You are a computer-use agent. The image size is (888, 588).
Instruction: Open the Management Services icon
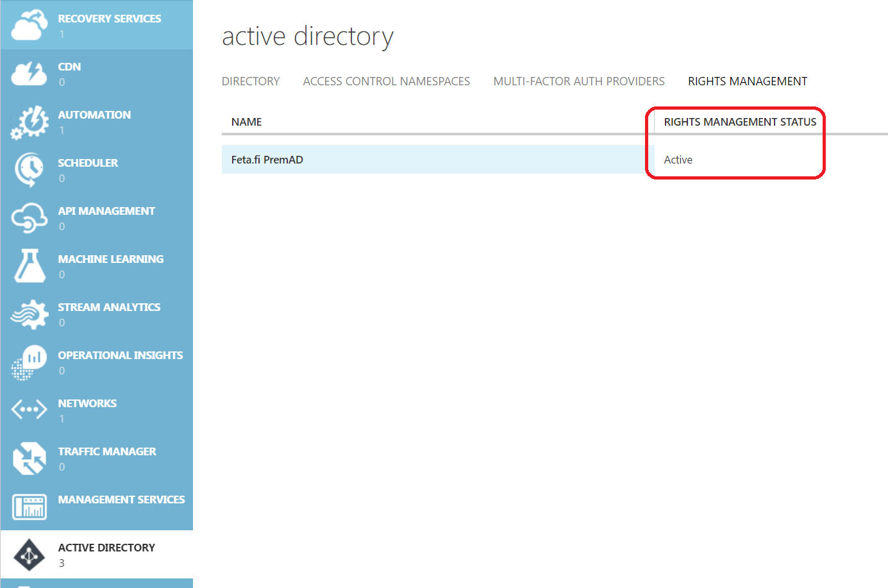click(x=29, y=507)
